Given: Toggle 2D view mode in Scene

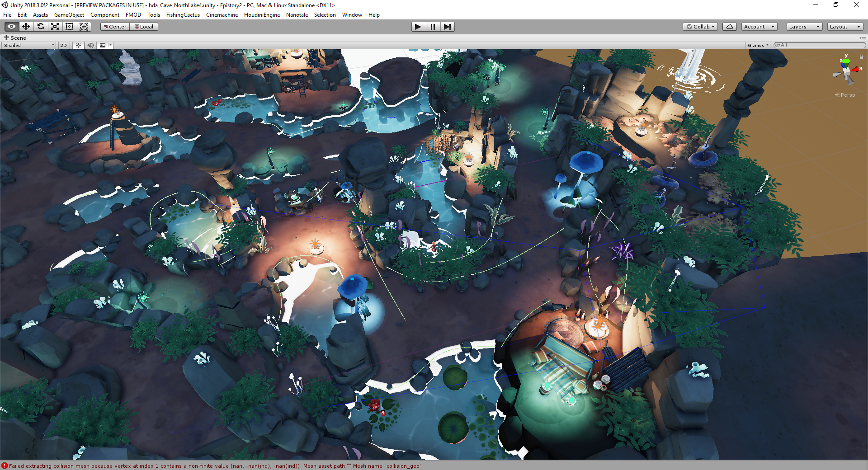Looking at the screenshot, I should pos(63,45).
